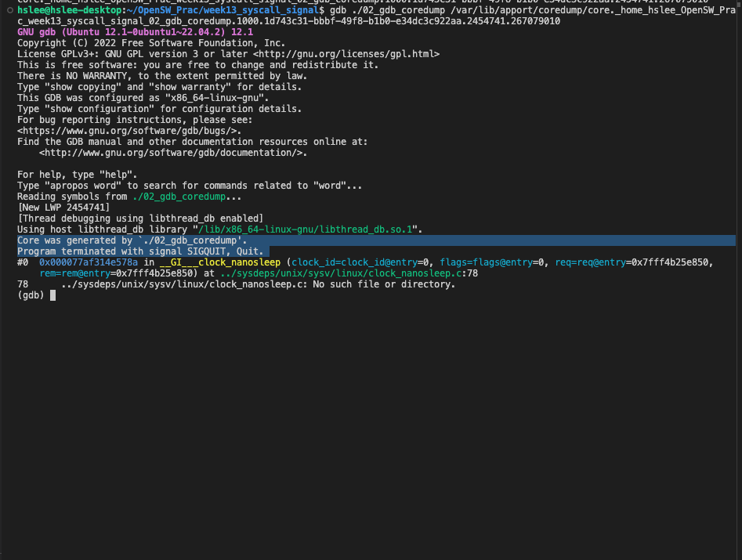742x560 pixels.
Task: Click the clock_nanosleep.c:78 source path in frame #0
Action: point(349,273)
